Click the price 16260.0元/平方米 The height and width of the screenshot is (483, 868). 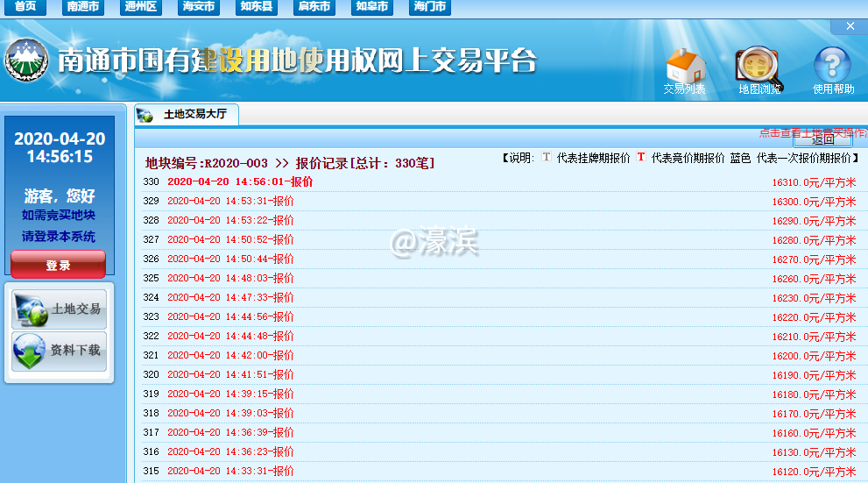pyautogui.click(x=815, y=279)
